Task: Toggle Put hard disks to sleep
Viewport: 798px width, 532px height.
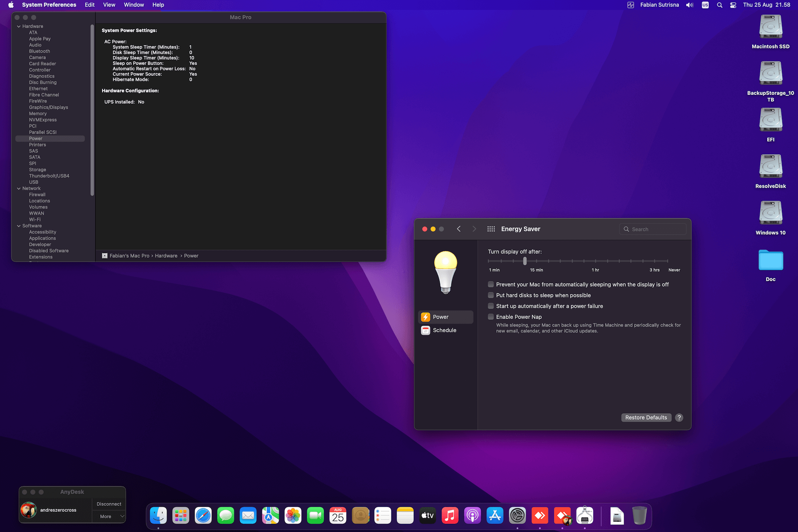Action: pyautogui.click(x=491, y=295)
